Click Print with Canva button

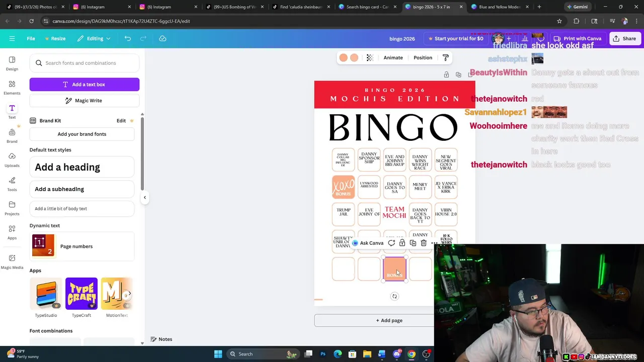(578, 39)
